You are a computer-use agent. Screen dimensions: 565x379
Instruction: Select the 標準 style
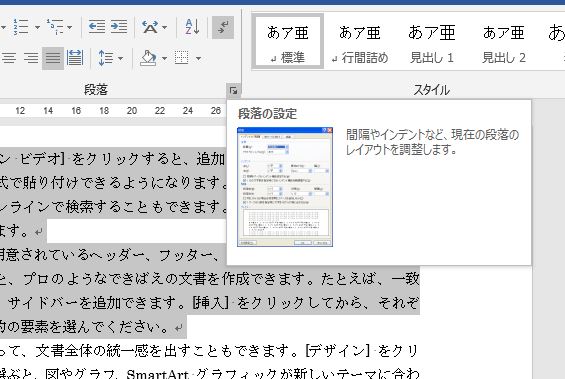click(x=288, y=41)
